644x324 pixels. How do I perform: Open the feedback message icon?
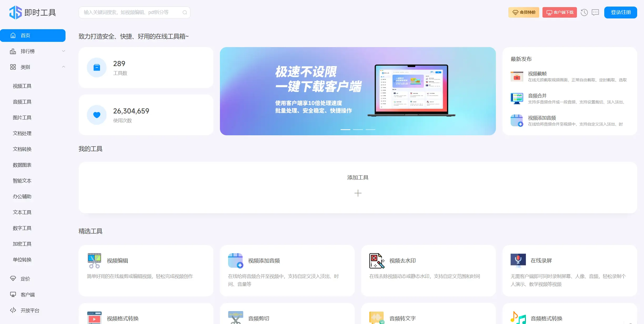pyautogui.click(x=595, y=12)
